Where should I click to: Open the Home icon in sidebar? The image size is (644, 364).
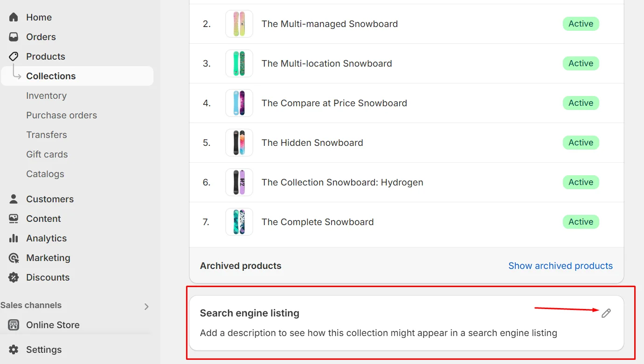pos(14,17)
